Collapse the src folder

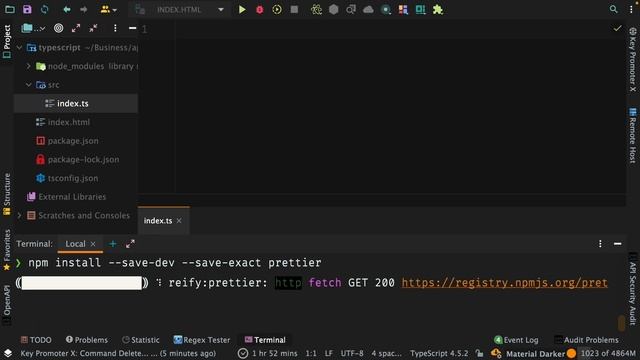(x=29, y=85)
